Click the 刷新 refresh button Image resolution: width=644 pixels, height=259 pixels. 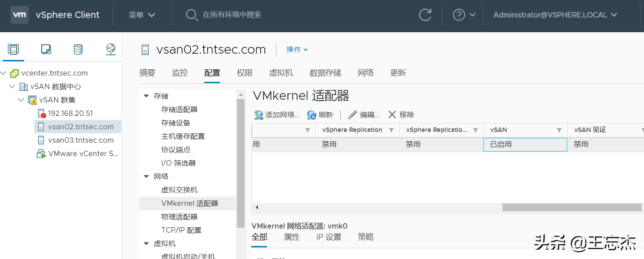320,115
